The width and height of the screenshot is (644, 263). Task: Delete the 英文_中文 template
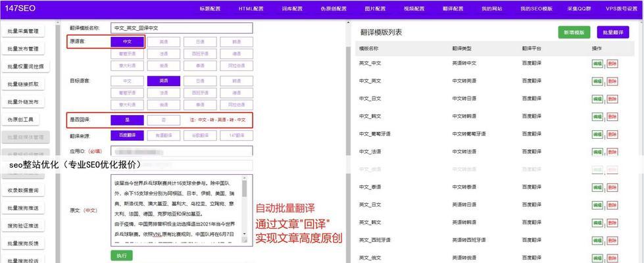612,64
